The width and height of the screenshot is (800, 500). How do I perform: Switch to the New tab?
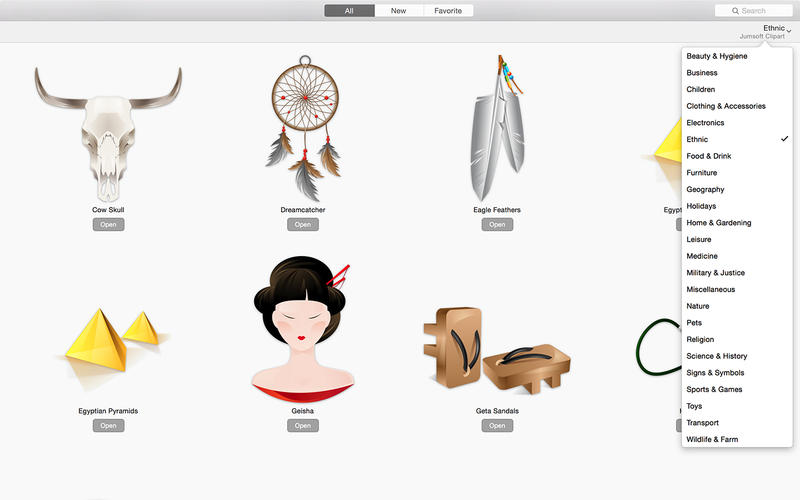[398, 11]
